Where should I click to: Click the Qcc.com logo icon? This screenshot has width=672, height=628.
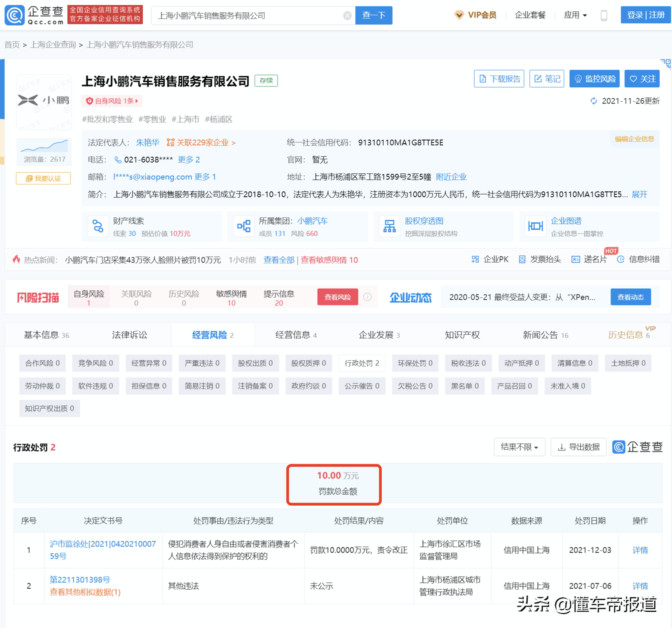(15, 15)
